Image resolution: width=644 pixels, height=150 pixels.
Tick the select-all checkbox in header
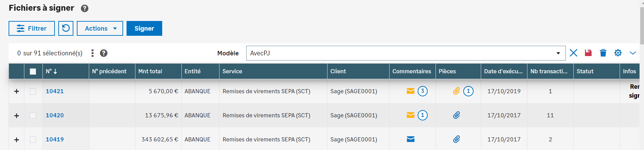33,72
